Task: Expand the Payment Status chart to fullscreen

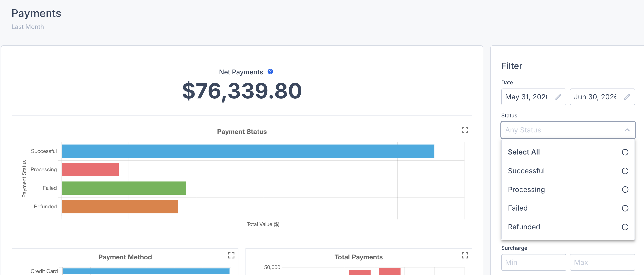Action: (x=465, y=130)
